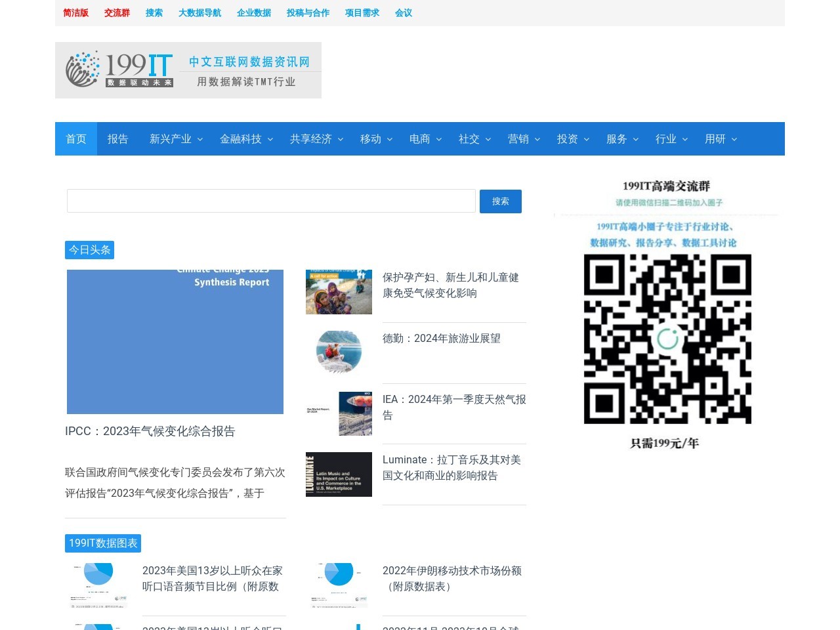Click the 199IT site logo

[188, 70]
